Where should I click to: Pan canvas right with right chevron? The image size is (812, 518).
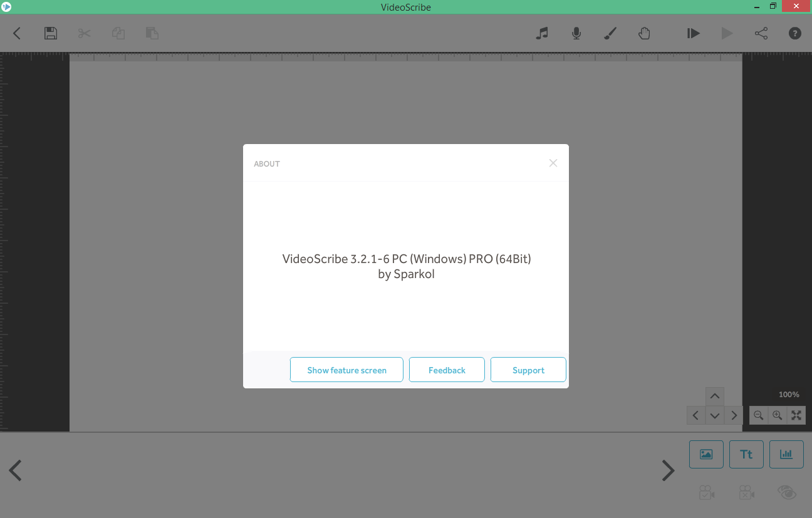tap(734, 415)
